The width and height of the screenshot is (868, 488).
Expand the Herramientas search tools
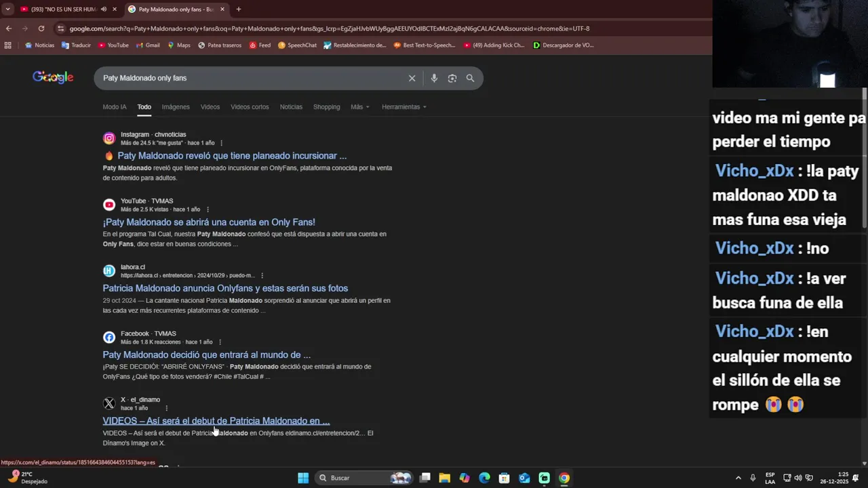(x=404, y=107)
